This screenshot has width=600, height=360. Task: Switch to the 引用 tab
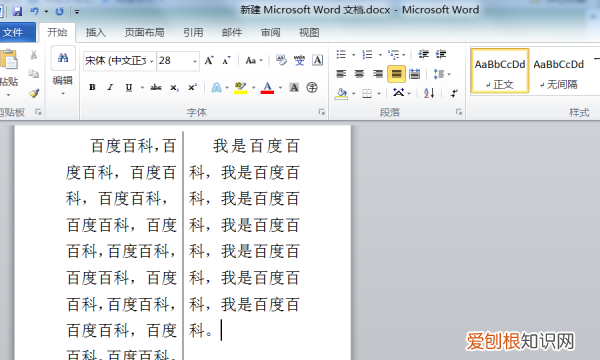click(x=193, y=33)
